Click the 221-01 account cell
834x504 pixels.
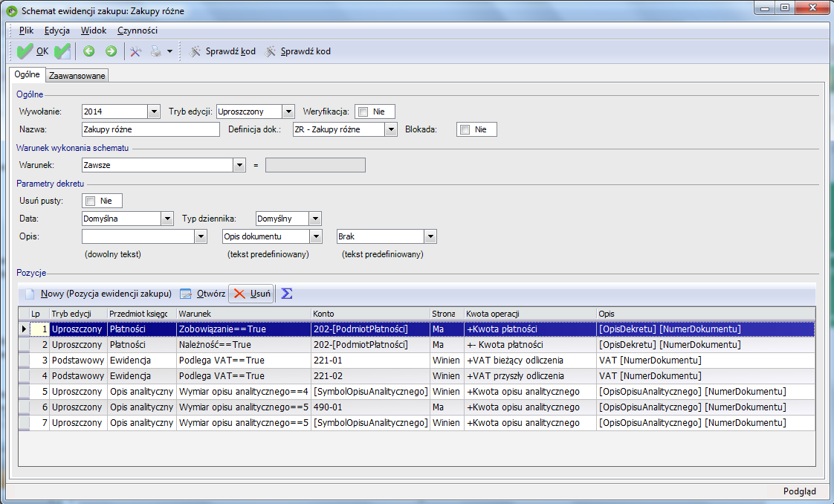tap(370, 360)
